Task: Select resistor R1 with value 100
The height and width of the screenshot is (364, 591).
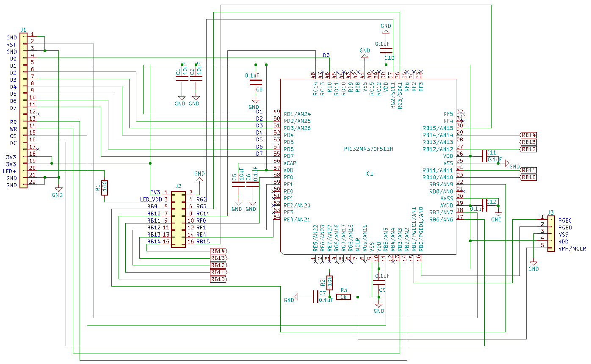Action: (x=105, y=188)
